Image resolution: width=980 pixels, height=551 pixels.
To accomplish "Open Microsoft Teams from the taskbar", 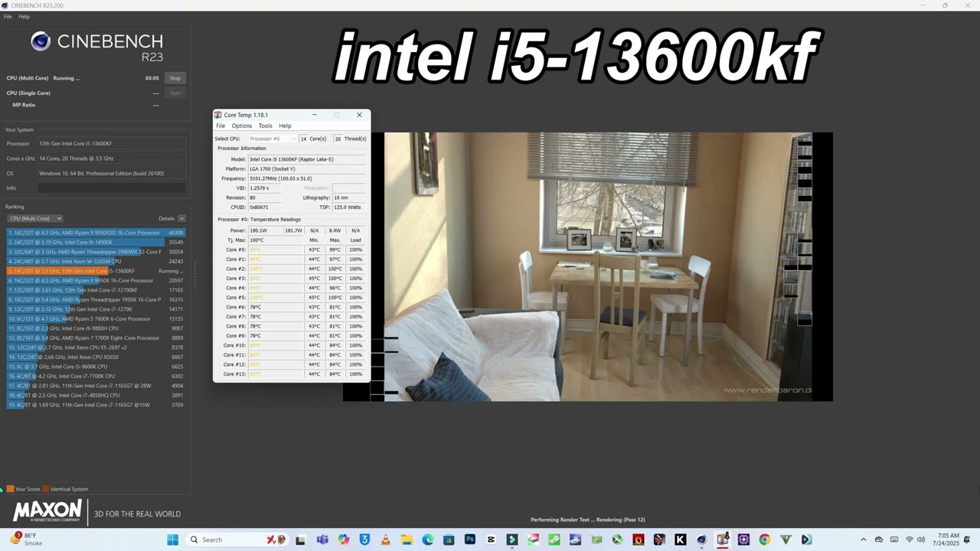I will [x=322, y=540].
